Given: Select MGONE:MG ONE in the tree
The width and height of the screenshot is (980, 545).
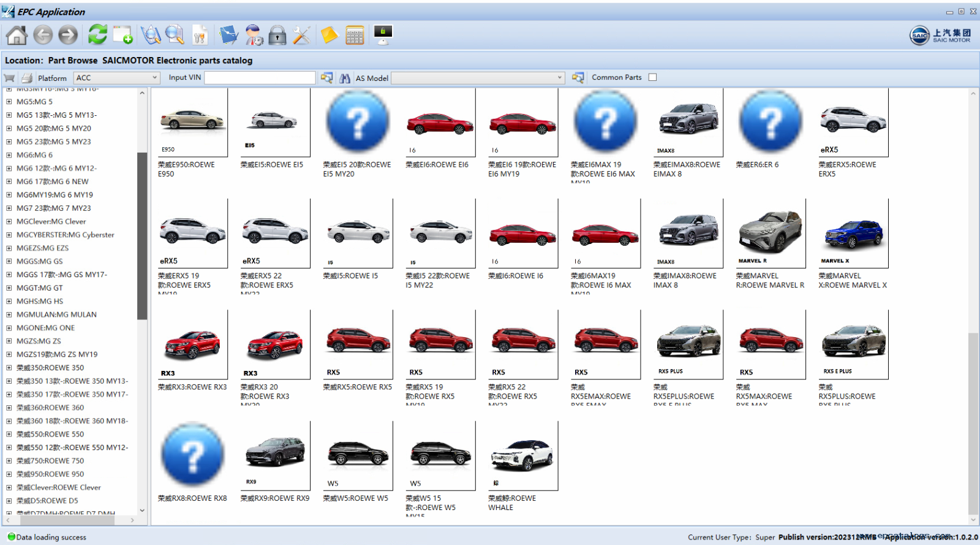Looking at the screenshot, I should (45, 328).
